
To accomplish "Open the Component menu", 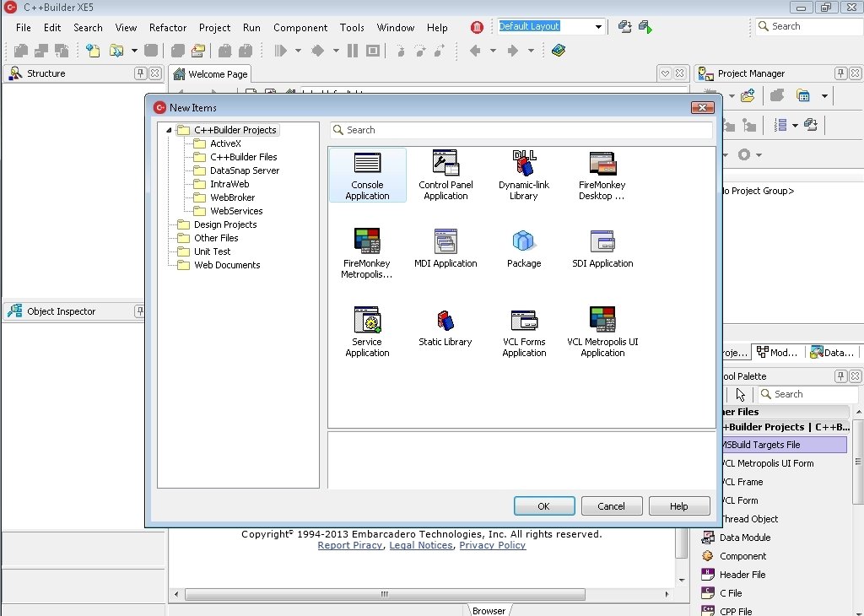I will coord(300,28).
